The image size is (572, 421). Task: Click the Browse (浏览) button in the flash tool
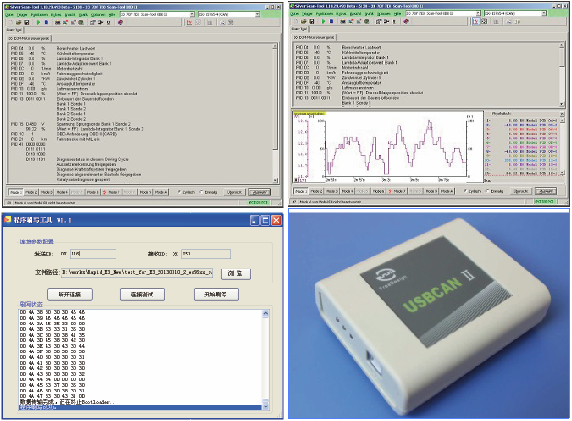pos(236,273)
